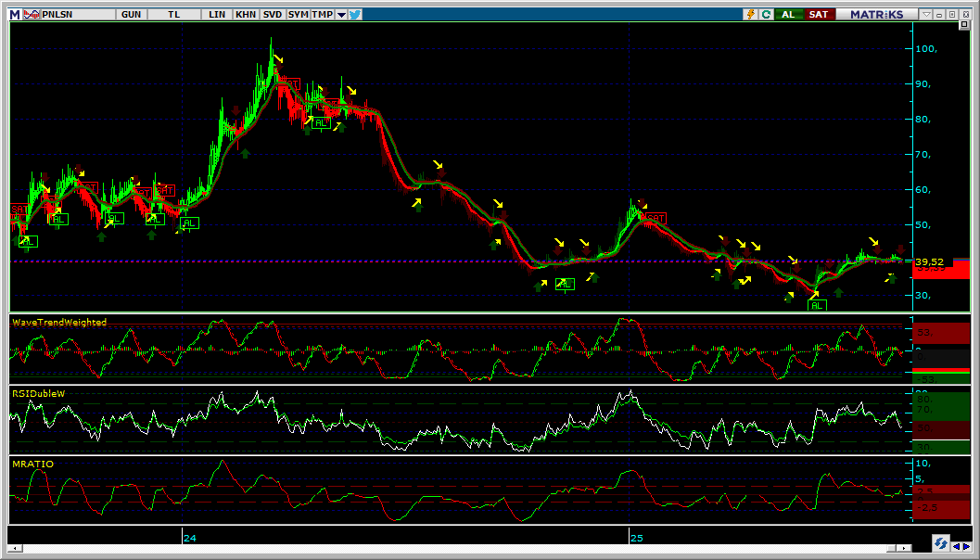Click the green refresh icon

pos(766,14)
